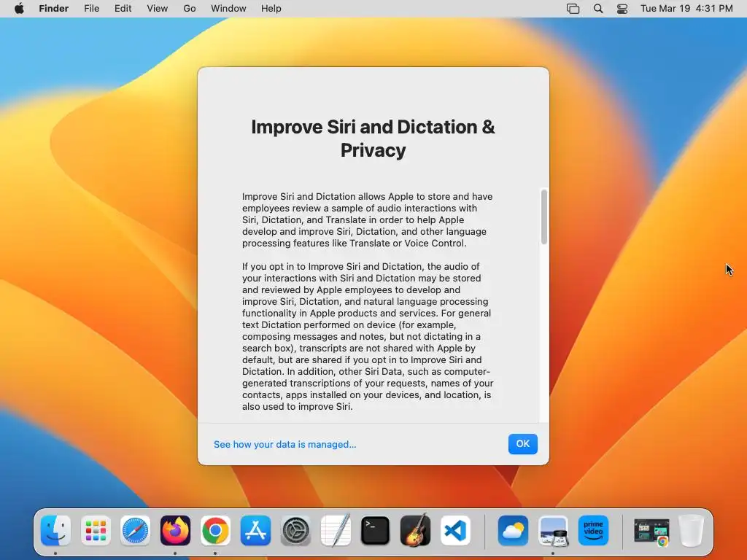Screen dimensions: 747x560
Task: Open Google Chrome in the Dock
Action: (215, 531)
